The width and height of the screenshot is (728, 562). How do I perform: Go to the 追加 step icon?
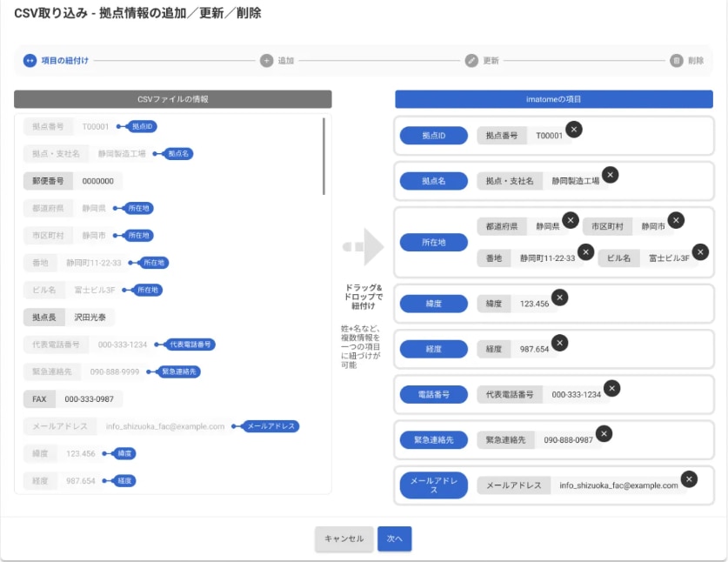(x=266, y=61)
